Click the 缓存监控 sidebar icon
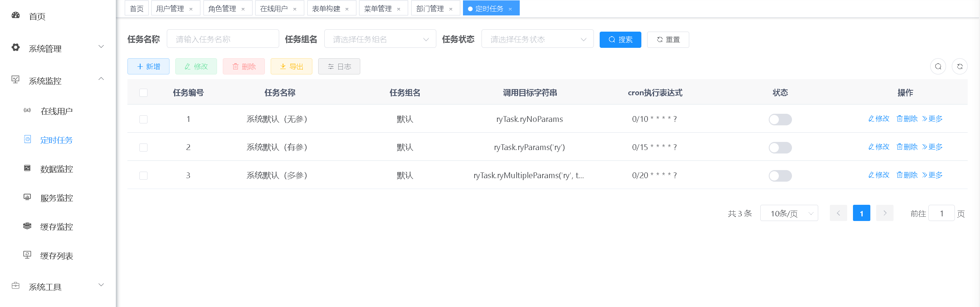Viewport: 980px width, 307px height. tap(27, 226)
